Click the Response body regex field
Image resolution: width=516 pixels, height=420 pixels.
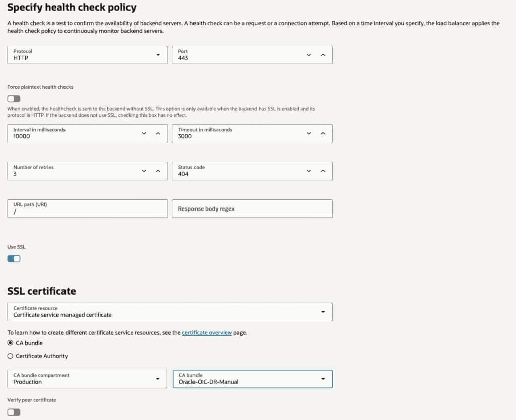[252, 208]
